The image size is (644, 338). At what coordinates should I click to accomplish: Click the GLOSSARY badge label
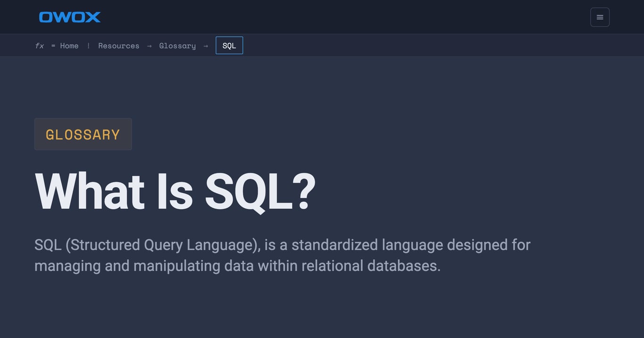pos(83,134)
